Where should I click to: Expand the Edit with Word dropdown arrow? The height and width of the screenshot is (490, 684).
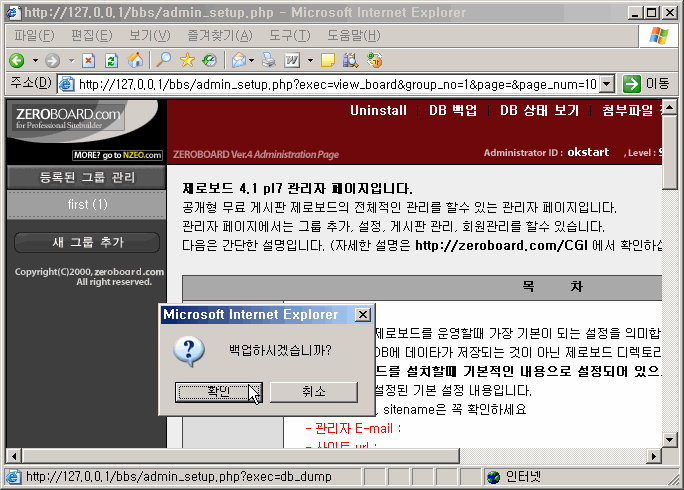(310, 60)
